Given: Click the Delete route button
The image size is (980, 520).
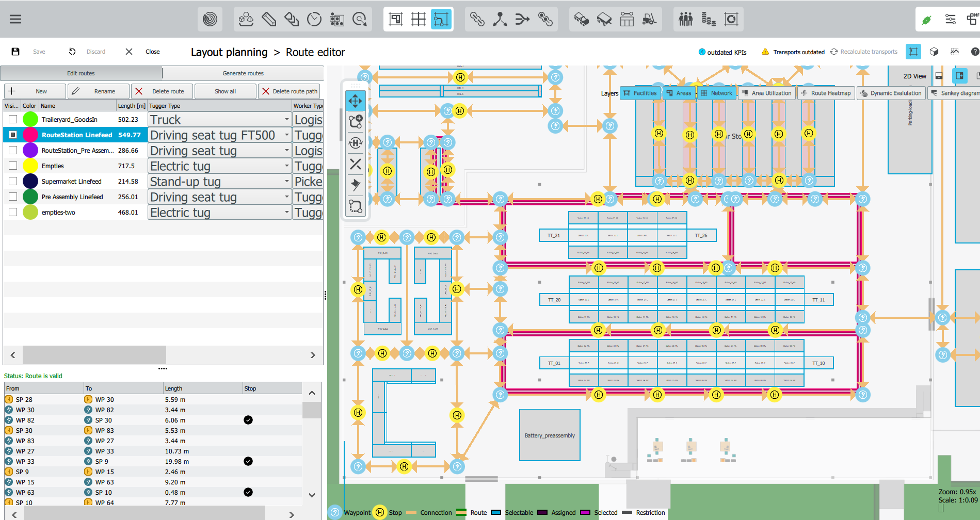Looking at the screenshot, I should (x=162, y=91).
